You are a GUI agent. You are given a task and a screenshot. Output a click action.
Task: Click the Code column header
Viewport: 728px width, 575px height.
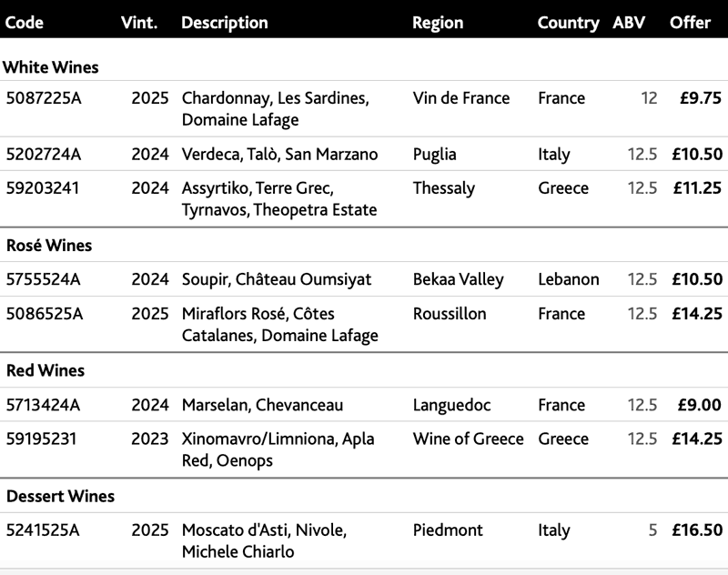point(25,22)
